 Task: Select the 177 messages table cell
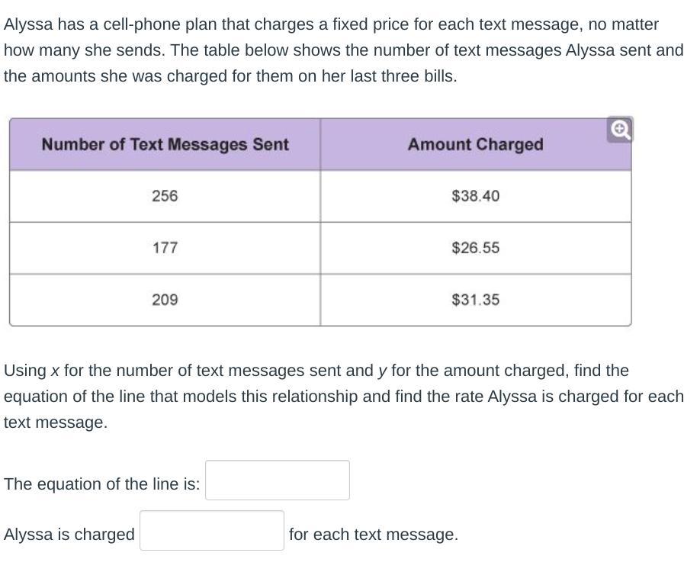[x=165, y=248]
